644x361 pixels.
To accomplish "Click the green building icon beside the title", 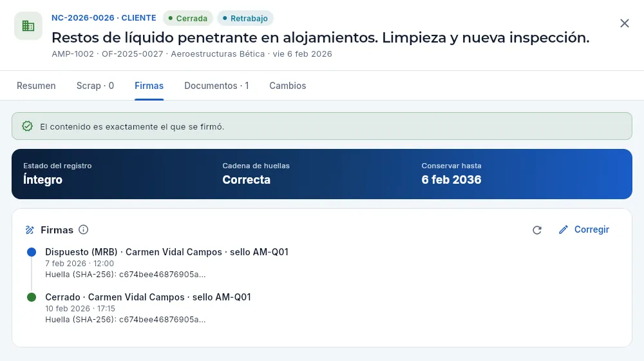I will coord(28,26).
